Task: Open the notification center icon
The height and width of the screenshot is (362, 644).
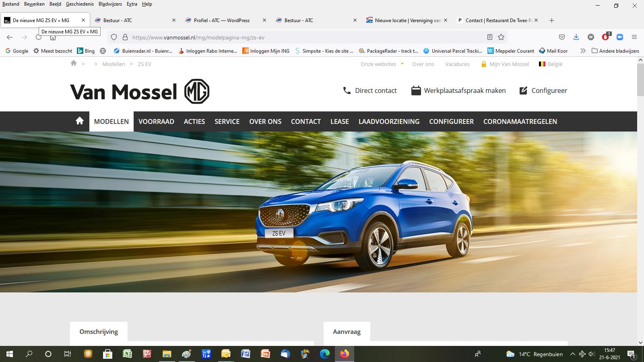Action: (x=632, y=354)
